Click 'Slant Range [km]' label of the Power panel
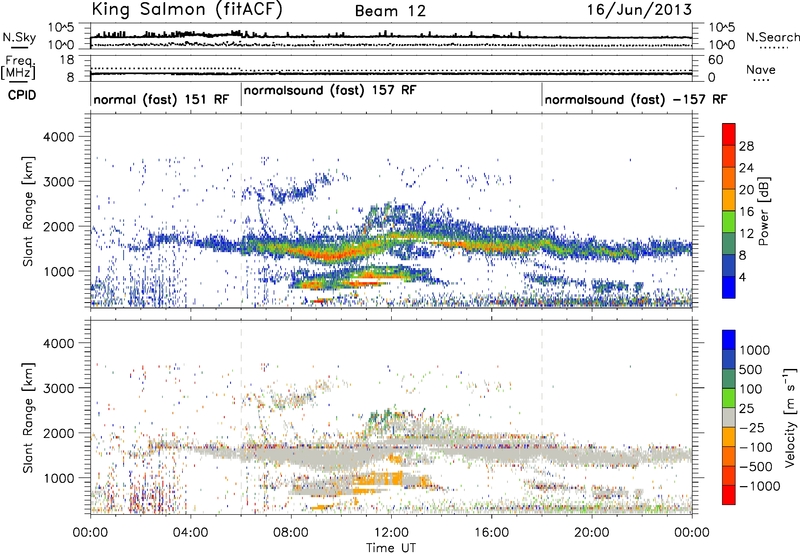 [x=28, y=211]
